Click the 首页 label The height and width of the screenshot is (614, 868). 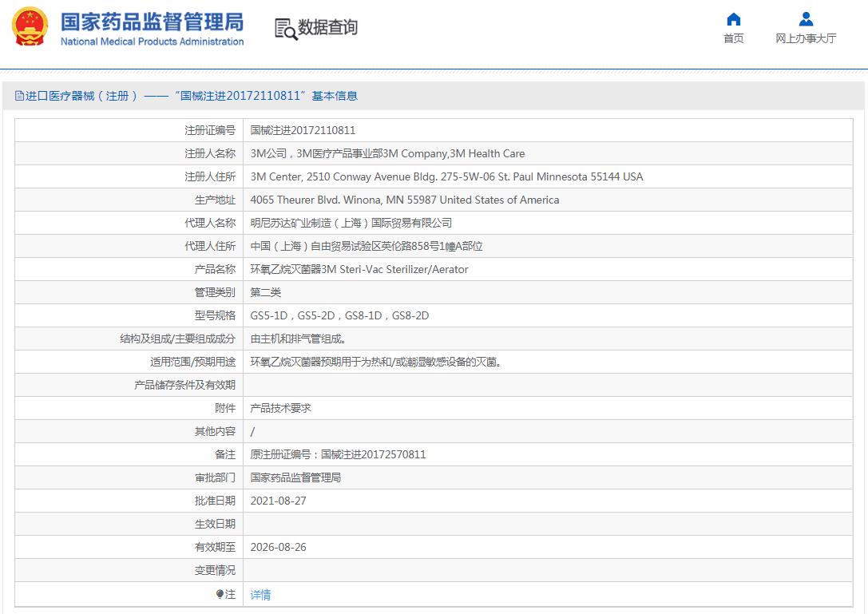[734, 38]
